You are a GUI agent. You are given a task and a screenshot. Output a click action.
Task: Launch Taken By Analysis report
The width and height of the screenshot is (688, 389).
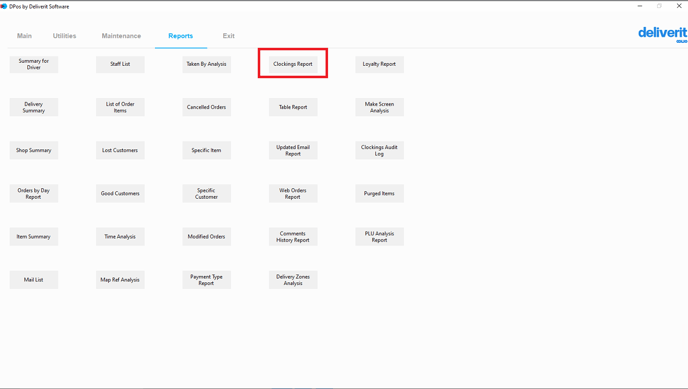tap(207, 64)
